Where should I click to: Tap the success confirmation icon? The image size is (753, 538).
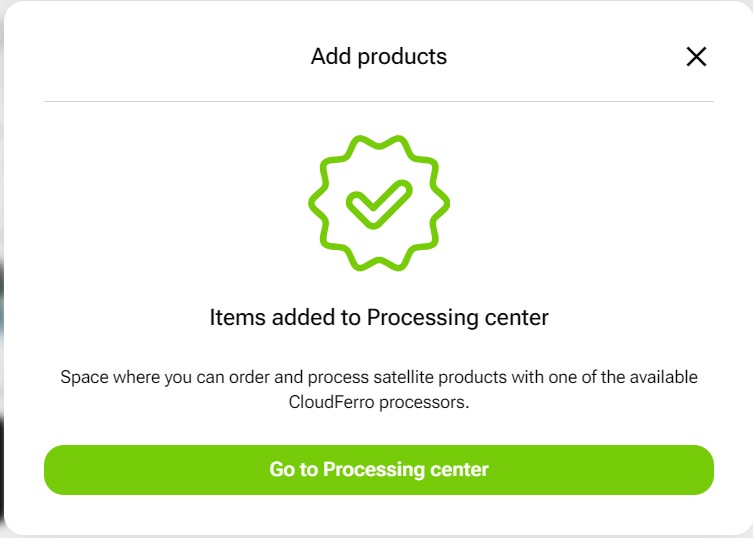point(379,203)
